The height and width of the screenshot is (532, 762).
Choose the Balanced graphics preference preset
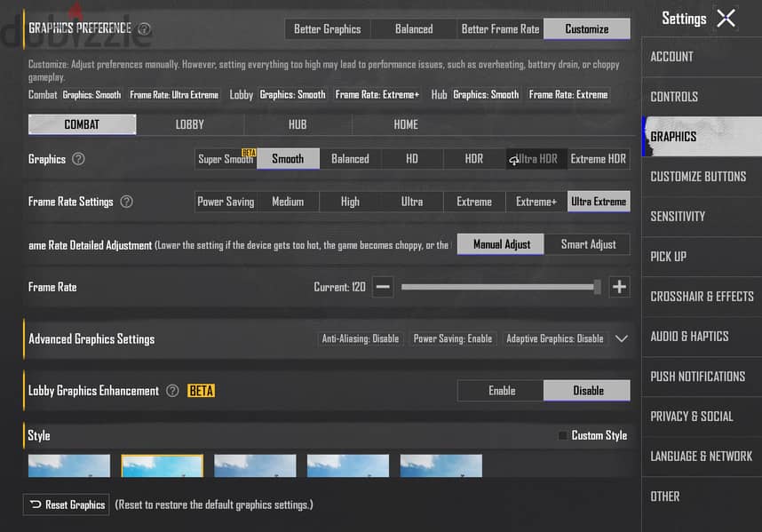pos(414,29)
